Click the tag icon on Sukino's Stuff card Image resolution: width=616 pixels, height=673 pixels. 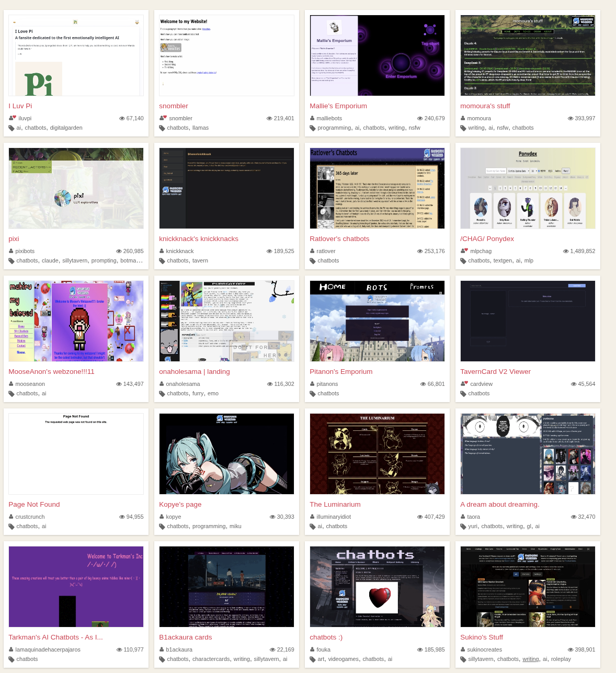(x=463, y=659)
